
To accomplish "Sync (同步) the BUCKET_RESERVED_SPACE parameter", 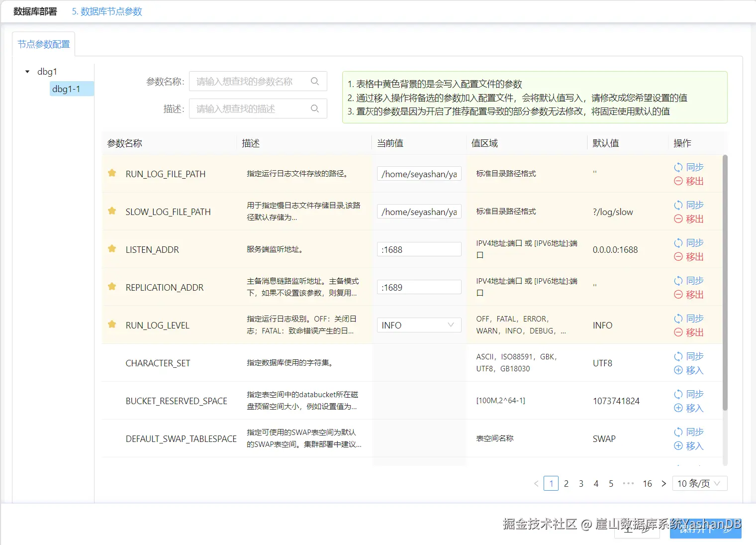I will tap(689, 394).
